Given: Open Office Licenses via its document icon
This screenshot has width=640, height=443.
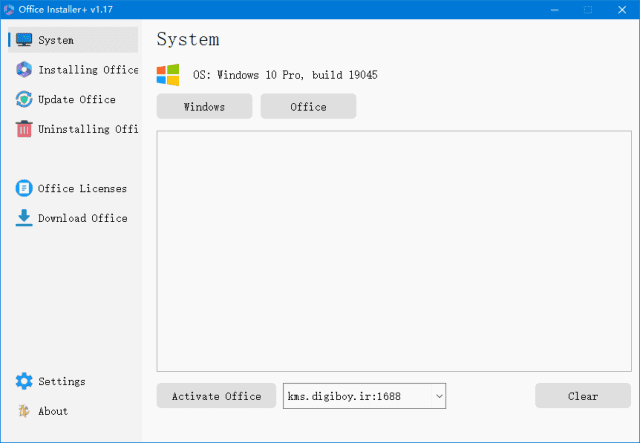Looking at the screenshot, I should point(24,188).
